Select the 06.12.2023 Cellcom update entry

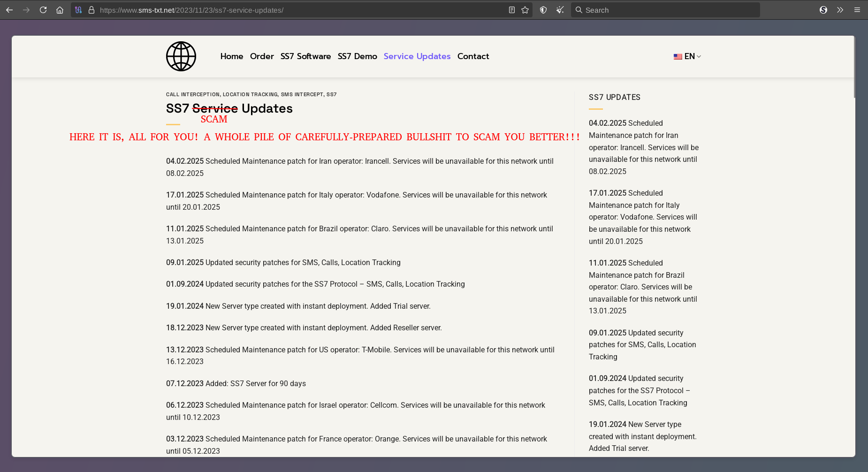356,411
